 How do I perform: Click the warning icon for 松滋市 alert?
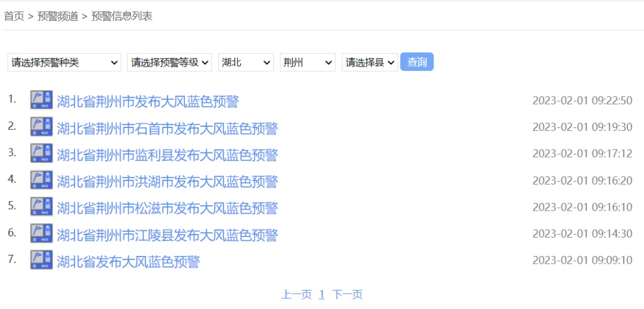(41, 207)
